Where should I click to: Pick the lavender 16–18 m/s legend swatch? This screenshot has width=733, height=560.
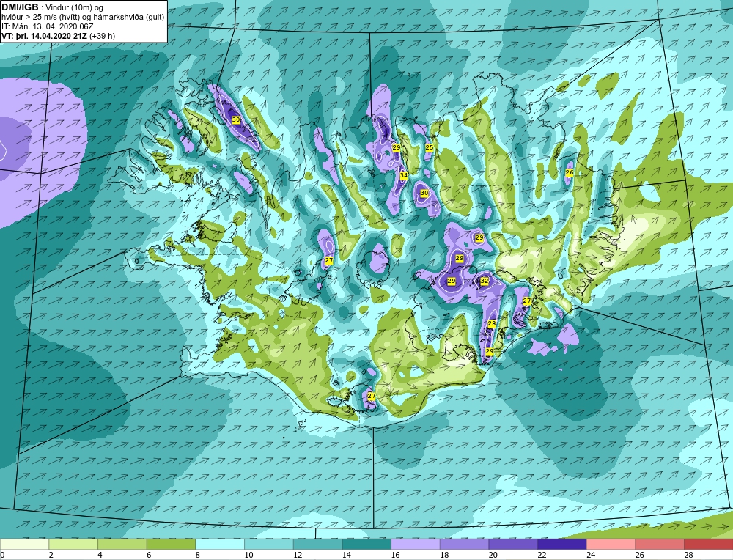(415, 545)
